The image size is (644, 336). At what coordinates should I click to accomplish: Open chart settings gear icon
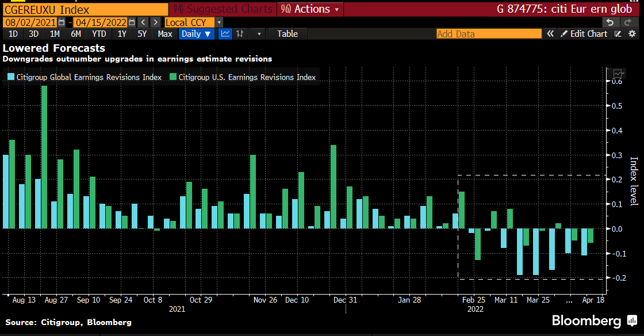tap(632, 34)
